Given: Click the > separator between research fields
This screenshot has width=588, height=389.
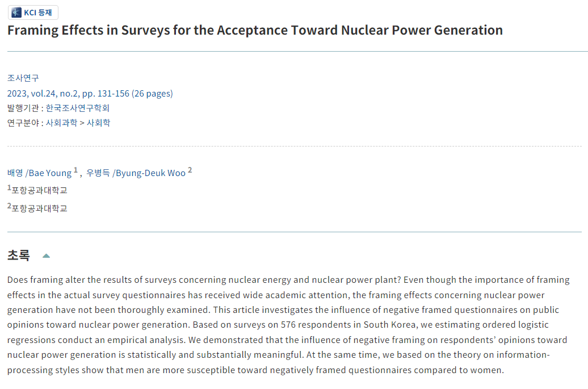Looking at the screenshot, I should coord(82,123).
